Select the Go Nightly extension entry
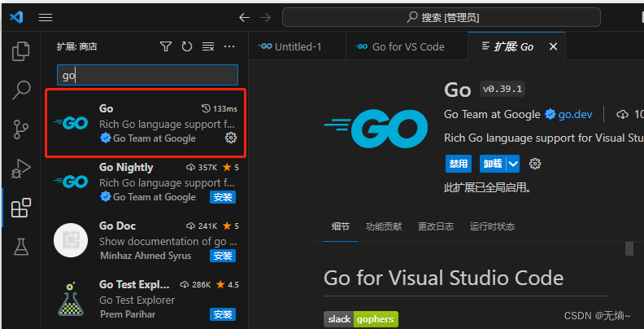This screenshot has width=644, height=329. click(x=146, y=182)
